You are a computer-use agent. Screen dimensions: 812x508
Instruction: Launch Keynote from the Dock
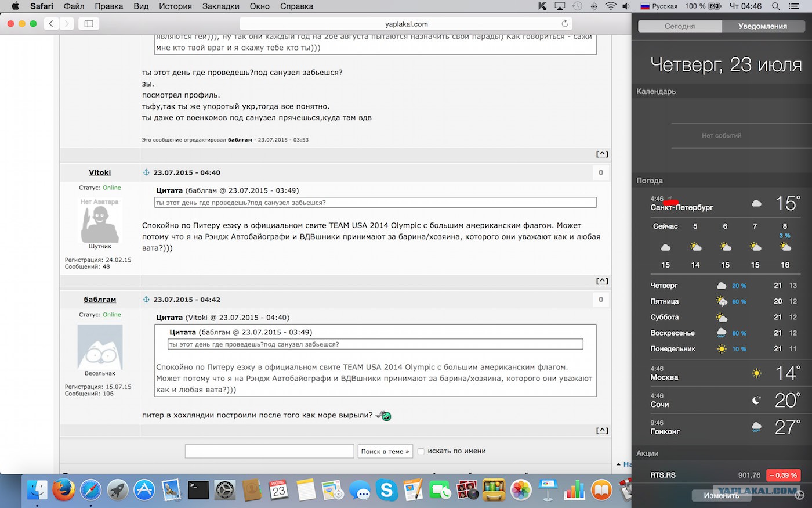coord(548,491)
